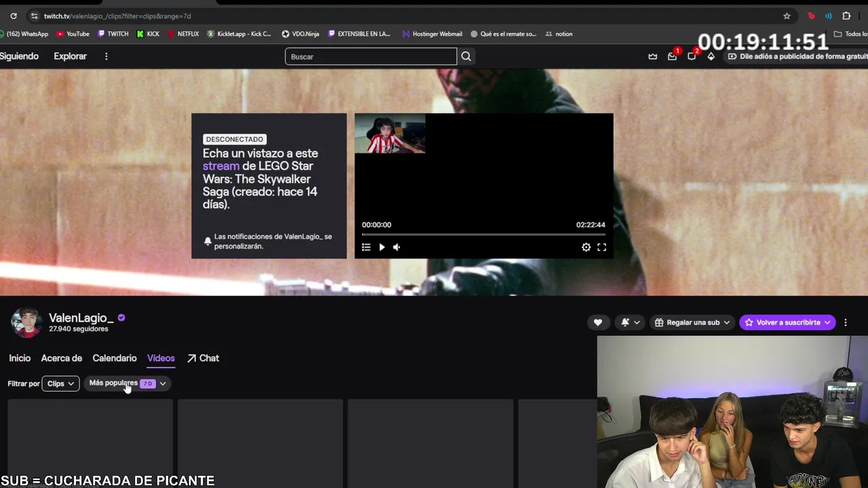Open Explorar in Twitch navigation
This screenshot has height=488, width=868.
(71, 56)
